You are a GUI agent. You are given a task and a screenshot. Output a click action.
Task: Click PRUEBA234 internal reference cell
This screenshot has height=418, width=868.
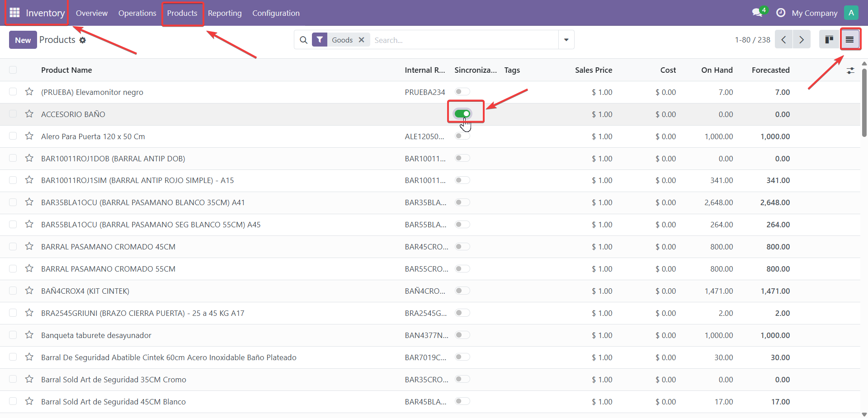(x=425, y=92)
